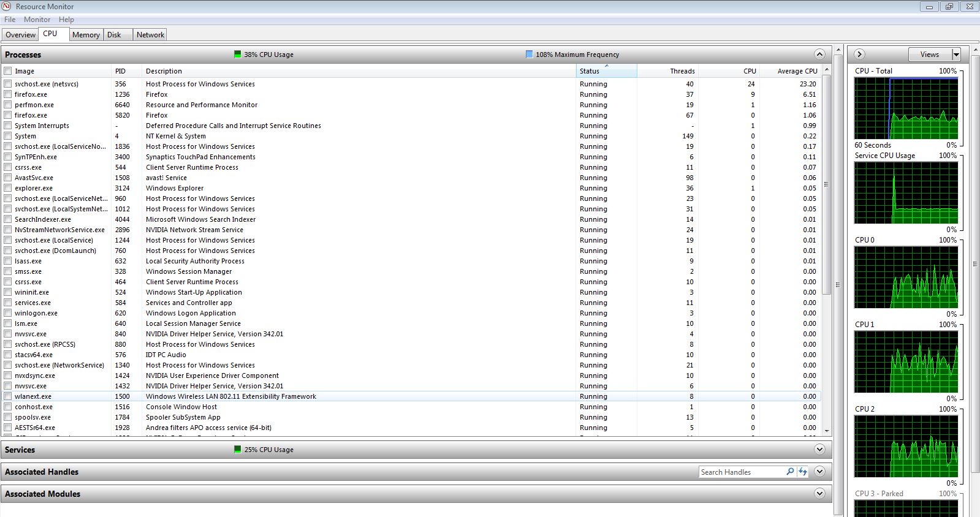Click the Search Handles input field
980x517 pixels.
pos(742,472)
